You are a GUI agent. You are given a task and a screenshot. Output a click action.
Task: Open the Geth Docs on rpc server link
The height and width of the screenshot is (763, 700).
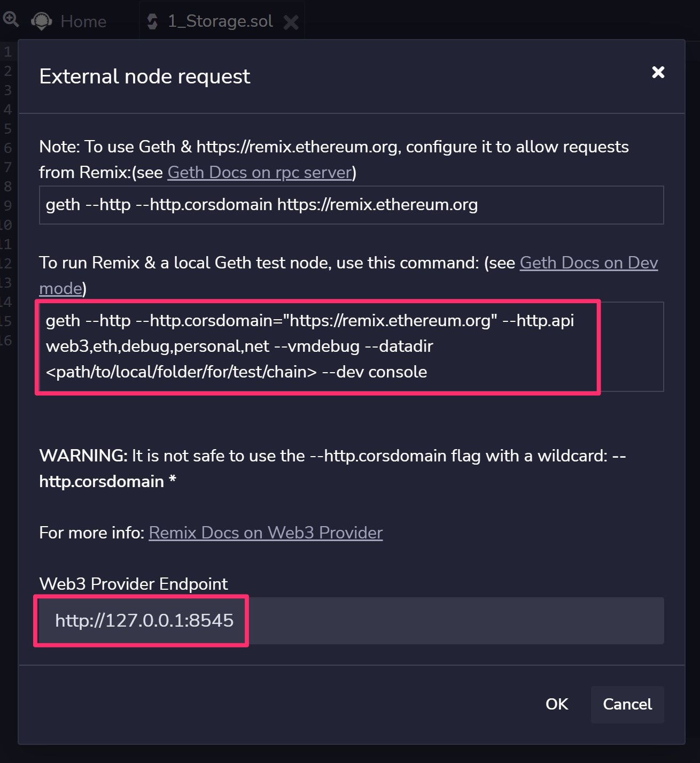click(x=260, y=172)
